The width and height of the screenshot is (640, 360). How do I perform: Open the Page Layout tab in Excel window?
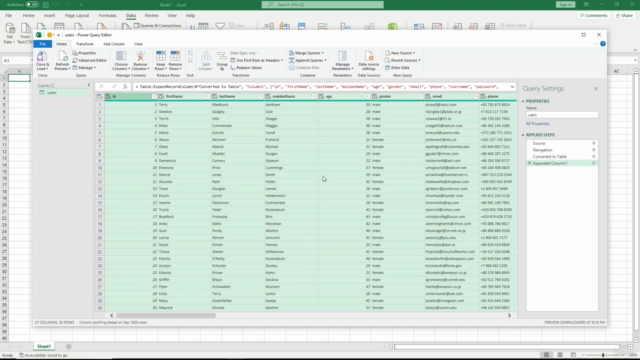pyautogui.click(x=77, y=16)
